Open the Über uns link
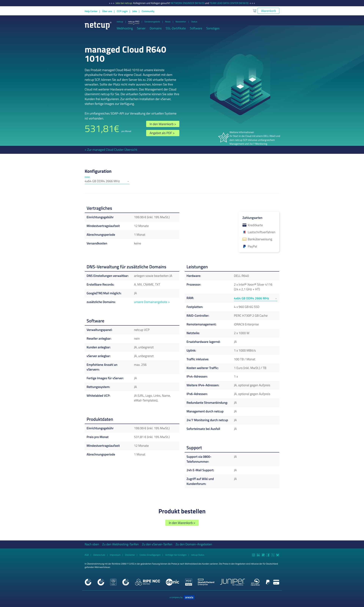The image size is (364, 607). pos(107,11)
